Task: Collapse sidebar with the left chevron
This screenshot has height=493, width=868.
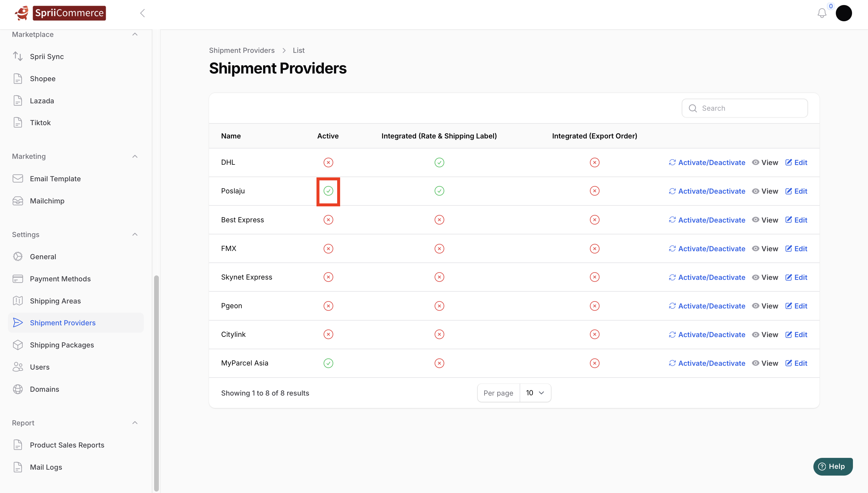Action: click(x=143, y=13)
